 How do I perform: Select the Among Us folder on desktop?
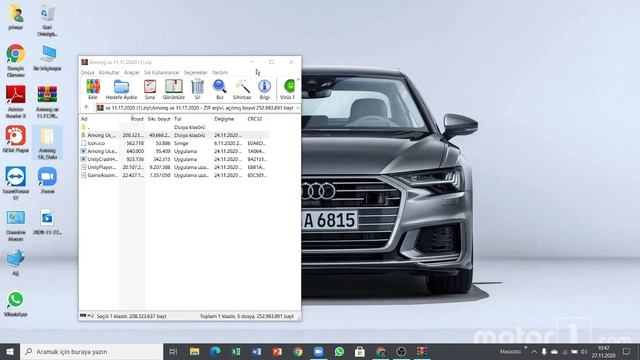(x=47, y=142)
